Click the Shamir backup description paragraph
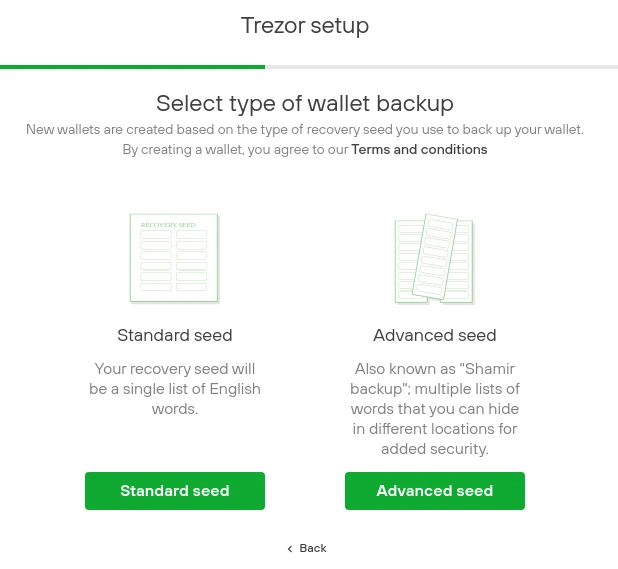 pyautogui.click(x=435, y=409)
